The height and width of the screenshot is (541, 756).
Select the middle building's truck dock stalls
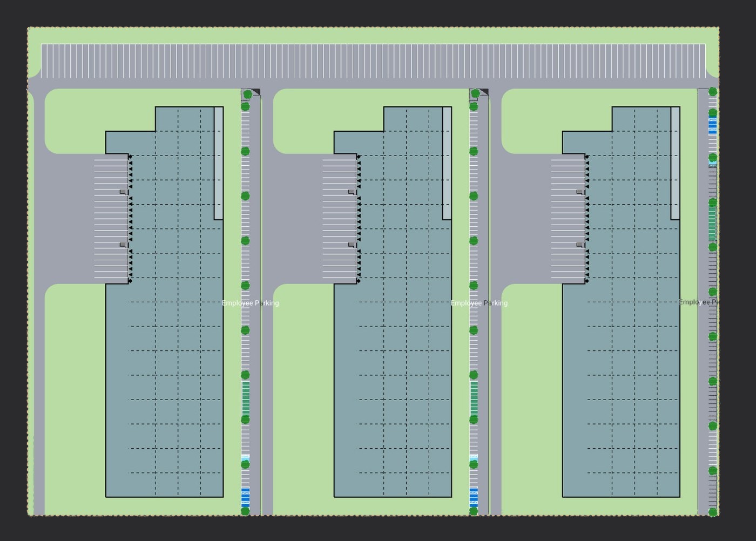[x=340, y=219]
